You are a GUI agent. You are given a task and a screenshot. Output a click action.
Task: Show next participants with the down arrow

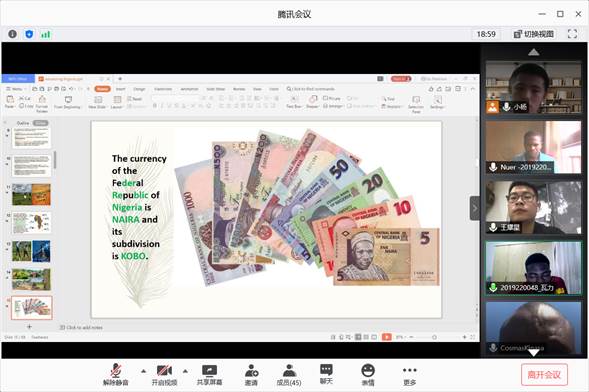(x=533, y=353)
